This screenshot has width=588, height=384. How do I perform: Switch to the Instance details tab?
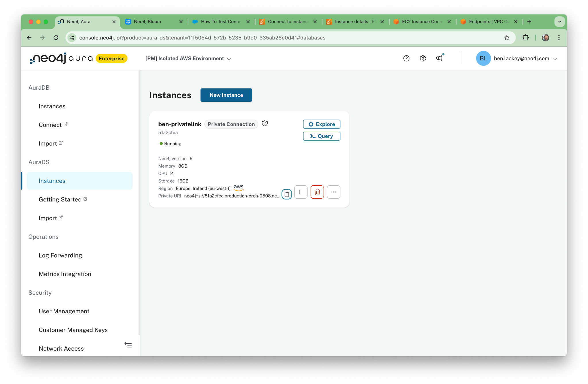click(355, 22)
